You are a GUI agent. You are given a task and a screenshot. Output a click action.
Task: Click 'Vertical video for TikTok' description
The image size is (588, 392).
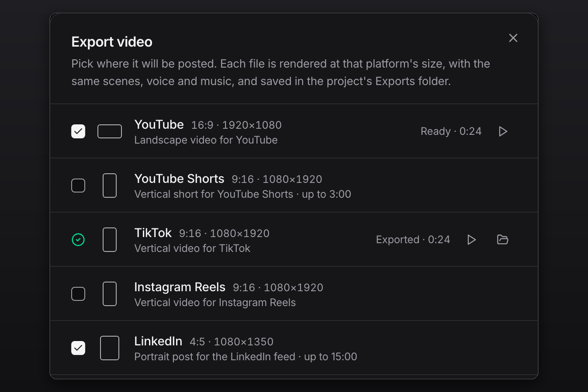[192, 248]
